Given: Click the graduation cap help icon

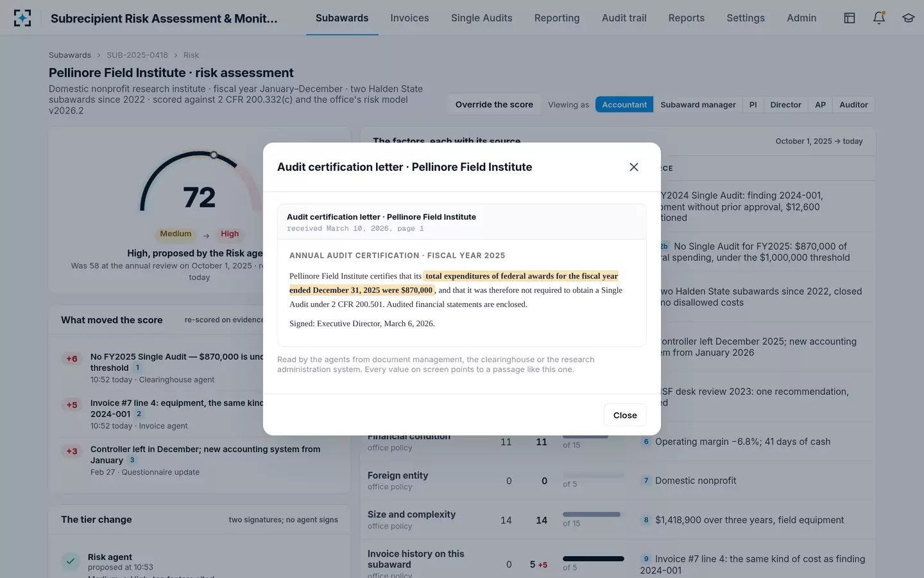Looking at the screenshot, I should (909, 18).
